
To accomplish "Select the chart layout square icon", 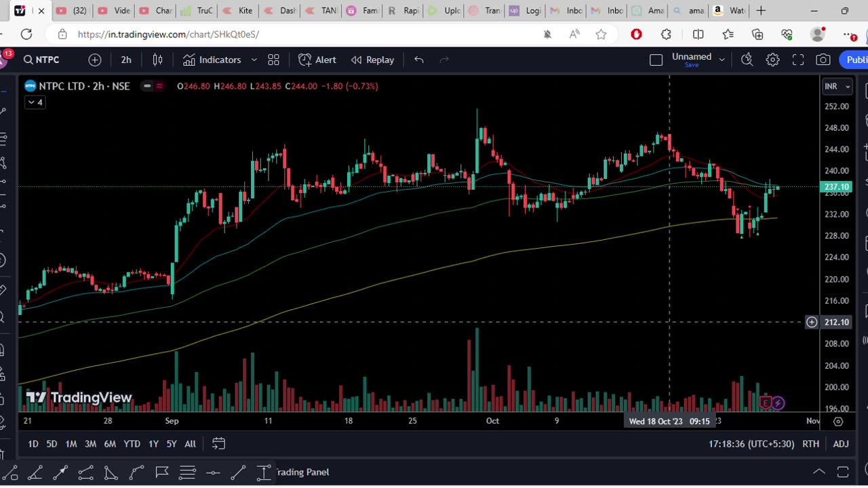I will tap(656, 60).
